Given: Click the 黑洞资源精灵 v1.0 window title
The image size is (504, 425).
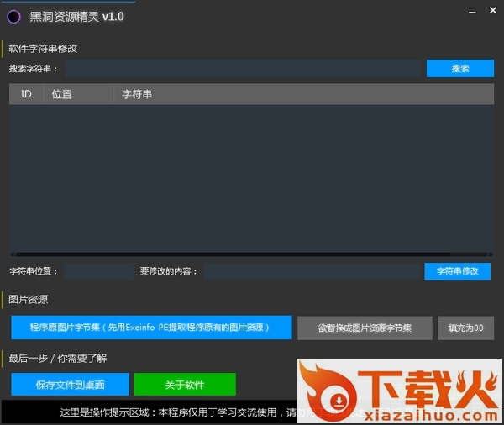Looking at the screenshot, I should click(77, 16).
